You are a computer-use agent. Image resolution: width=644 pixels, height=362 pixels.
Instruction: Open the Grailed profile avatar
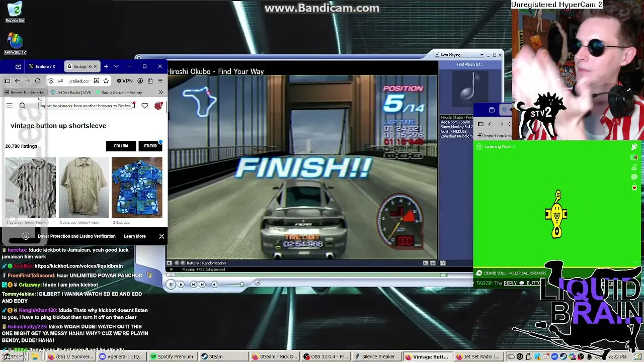[158, 106]
